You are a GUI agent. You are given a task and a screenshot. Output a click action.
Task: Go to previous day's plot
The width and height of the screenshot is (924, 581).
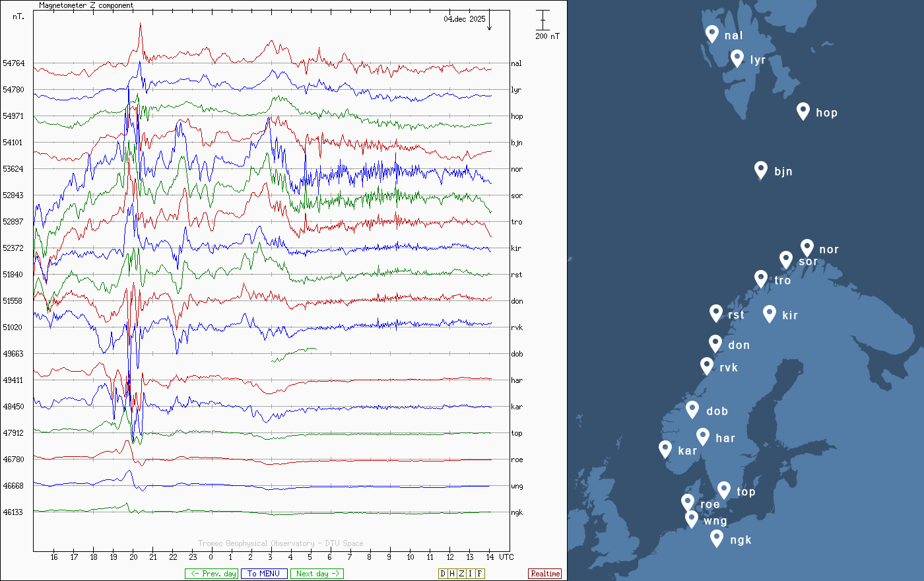click(x=211, y=574)
